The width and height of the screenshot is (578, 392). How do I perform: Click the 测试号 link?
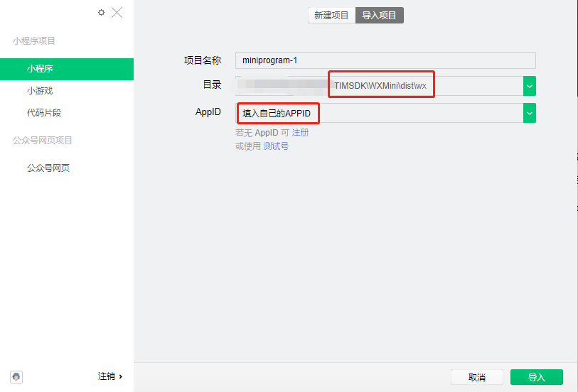(276, 146)
